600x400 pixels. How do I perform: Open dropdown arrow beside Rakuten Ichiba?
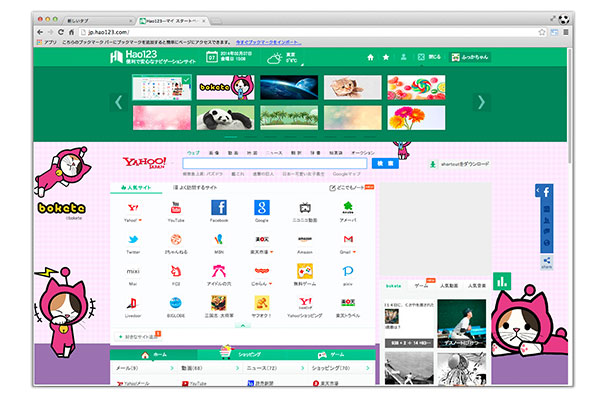(x=272, y=252)
